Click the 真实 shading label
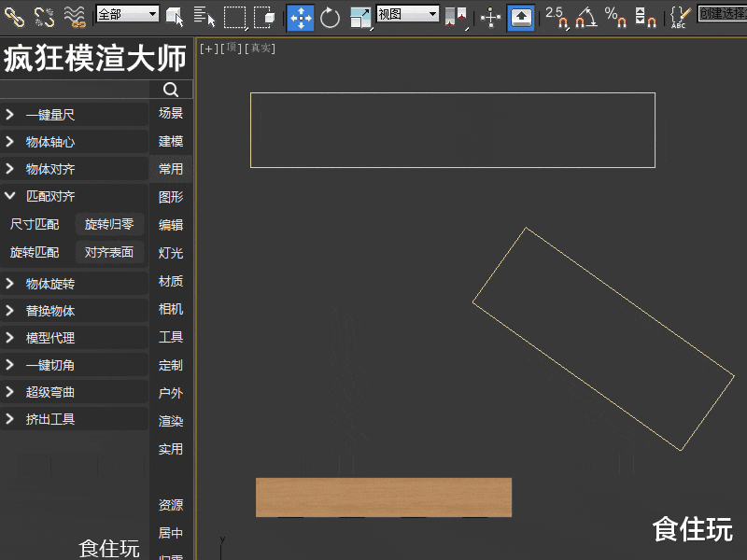The image size is (747, 560). pos(259,47)
